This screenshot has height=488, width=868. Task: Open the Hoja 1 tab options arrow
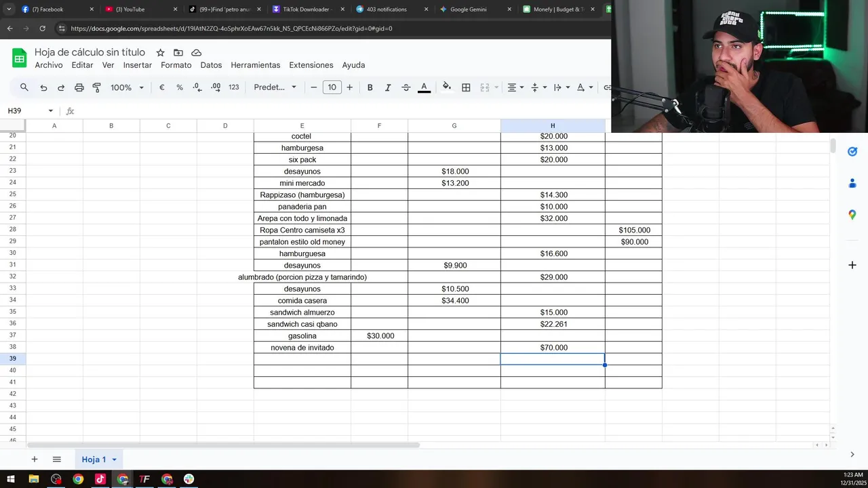(114, 460)
